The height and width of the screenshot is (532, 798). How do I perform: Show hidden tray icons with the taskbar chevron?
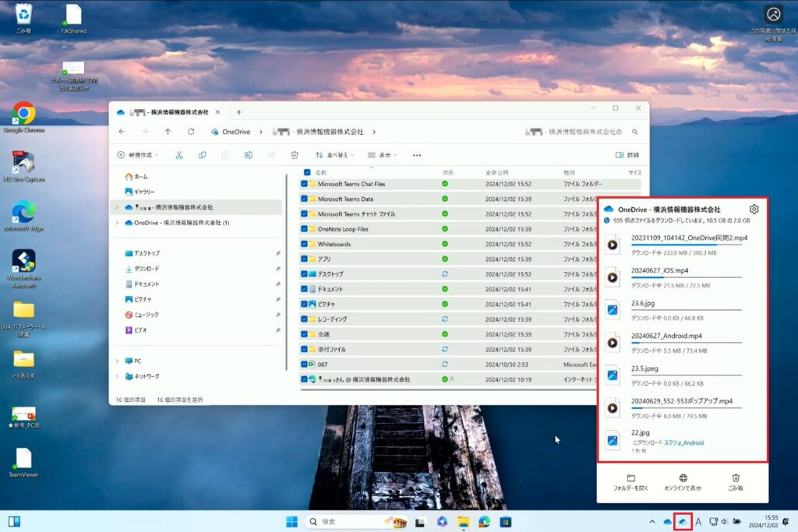point(652,522)
